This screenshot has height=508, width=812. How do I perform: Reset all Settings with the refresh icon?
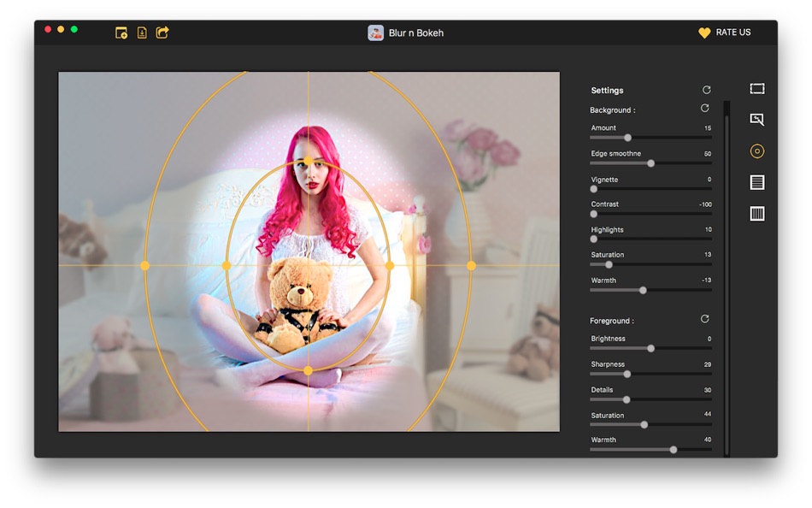[704, 89]
